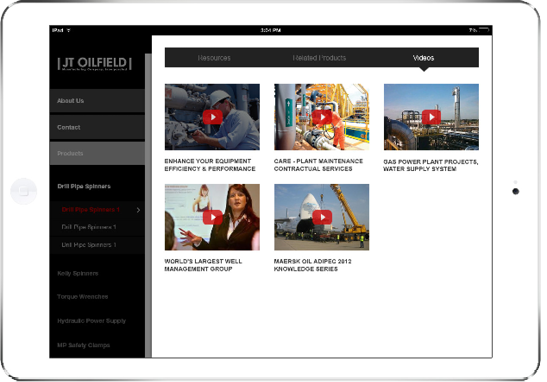Click the title 'Enhance Your Equipment Efficiency & Performance'
Viewport: 547px width, 382px height.
point(210,165)
